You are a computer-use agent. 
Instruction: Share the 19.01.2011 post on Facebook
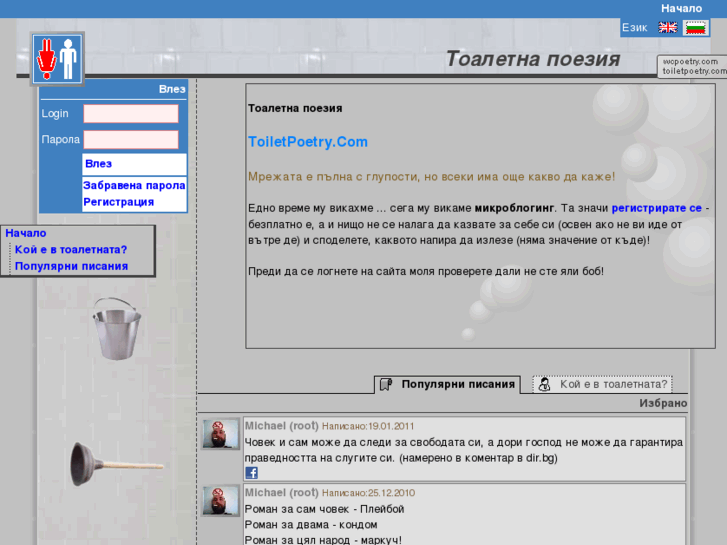(251, 473)
